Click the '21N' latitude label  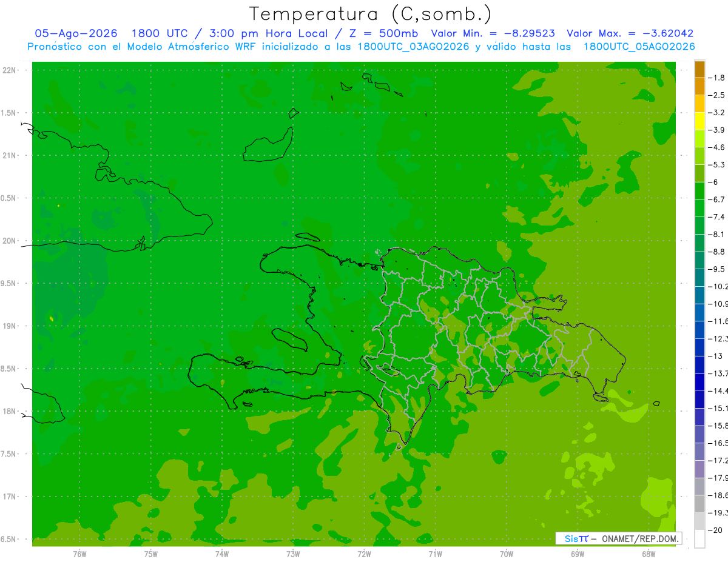tap(9, 156)
